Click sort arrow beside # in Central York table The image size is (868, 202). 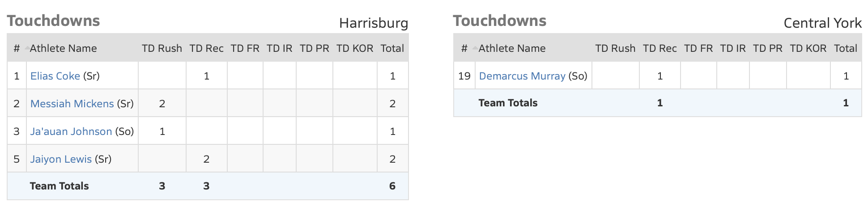coord(475,48)
